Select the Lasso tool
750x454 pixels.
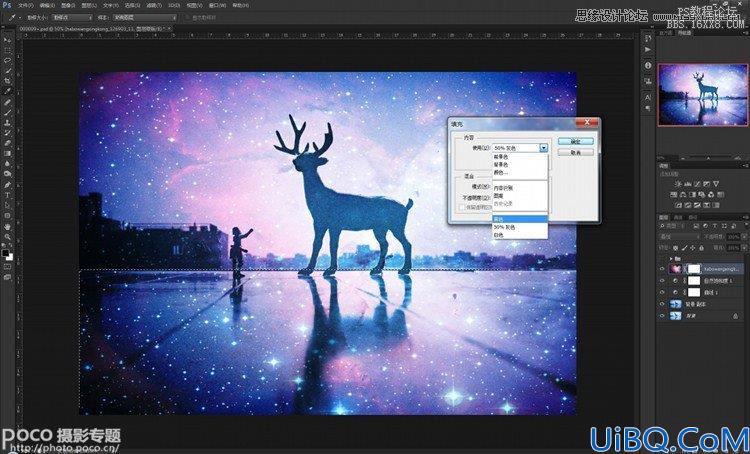coord(8,60)
